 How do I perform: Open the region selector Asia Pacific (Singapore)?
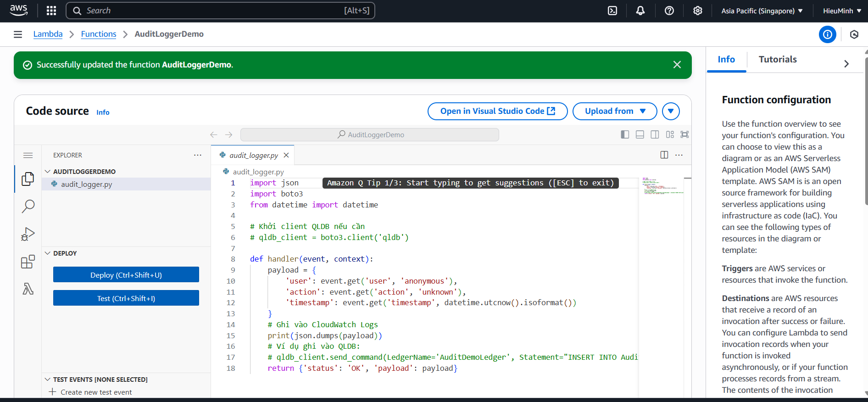click(762, 11)
